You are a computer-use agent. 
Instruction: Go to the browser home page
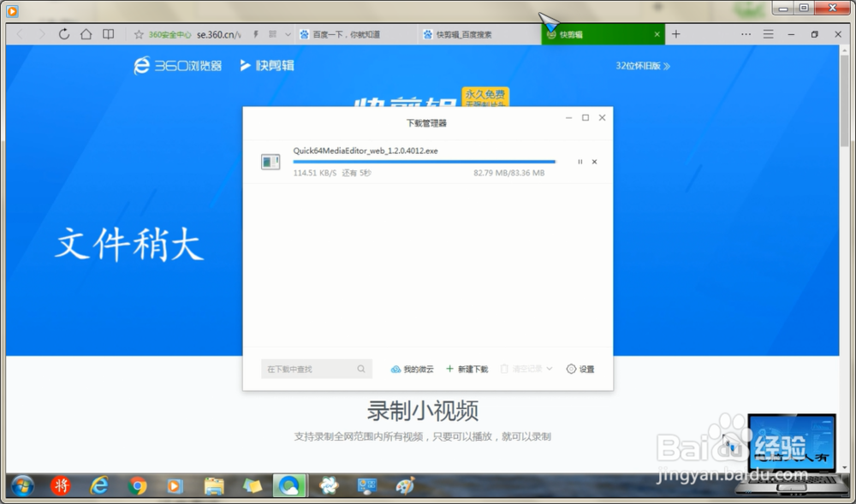pos(86,34)
